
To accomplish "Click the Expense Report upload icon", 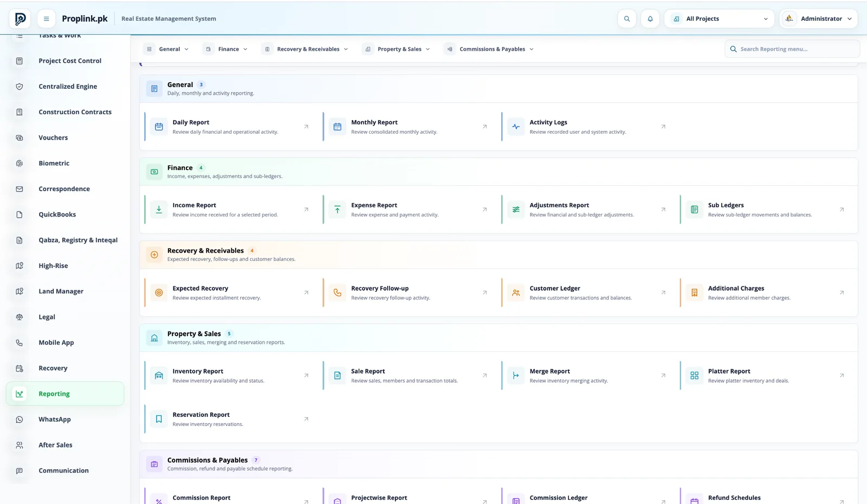I will tap(337, 210).
